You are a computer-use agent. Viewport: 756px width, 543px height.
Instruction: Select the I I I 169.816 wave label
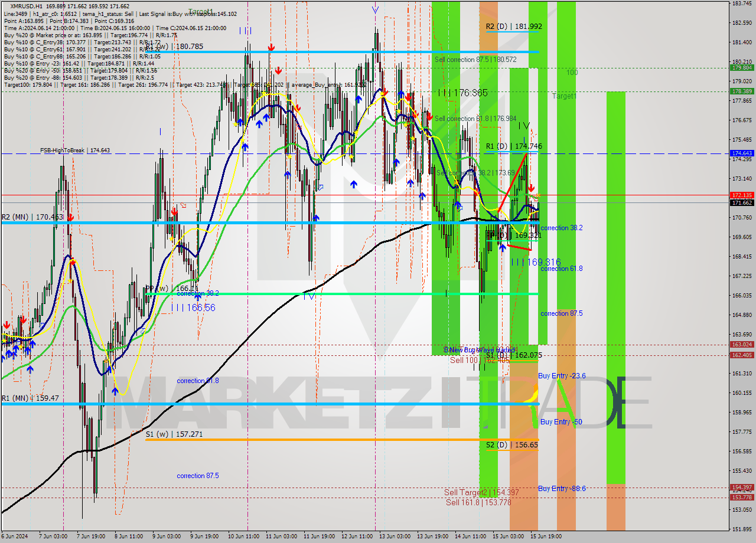point(536,261)
